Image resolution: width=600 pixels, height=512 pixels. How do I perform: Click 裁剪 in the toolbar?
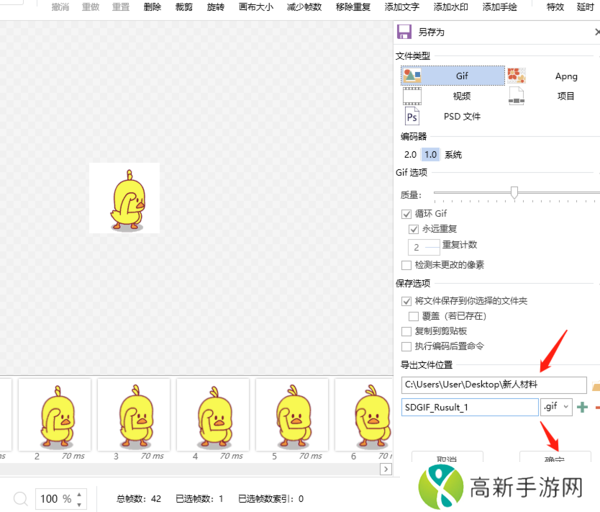[184, 7]
